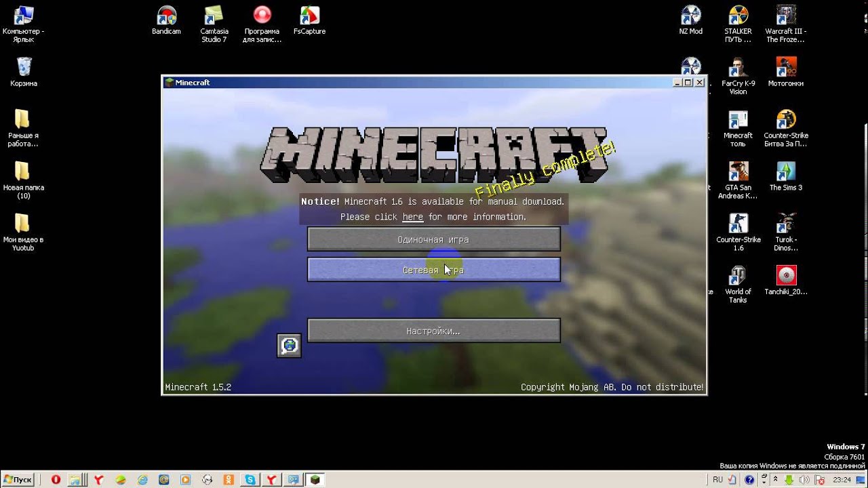
Task: Switch to the Minecraft taskbar item
Action: 315,480
